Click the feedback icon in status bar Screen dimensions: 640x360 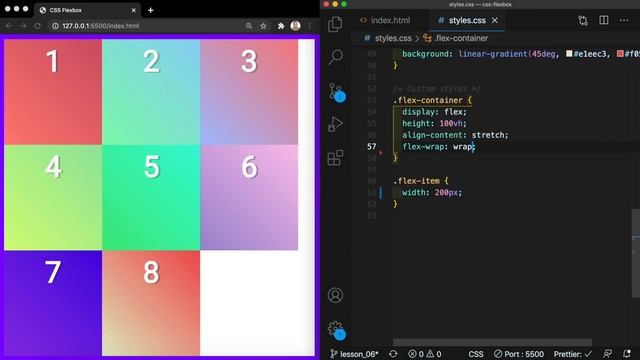coord(608,354)
